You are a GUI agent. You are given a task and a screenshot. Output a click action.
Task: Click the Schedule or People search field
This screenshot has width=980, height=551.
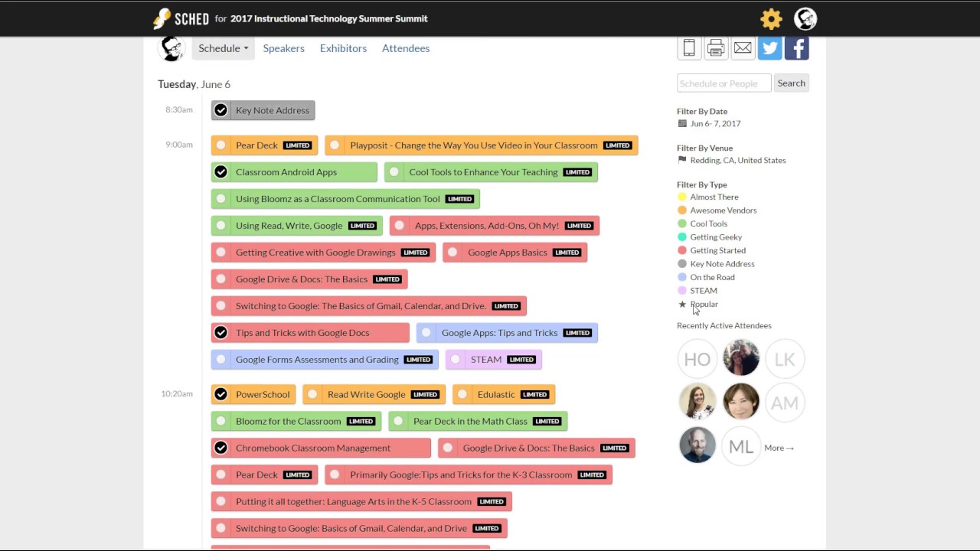[x=724, y=83]
